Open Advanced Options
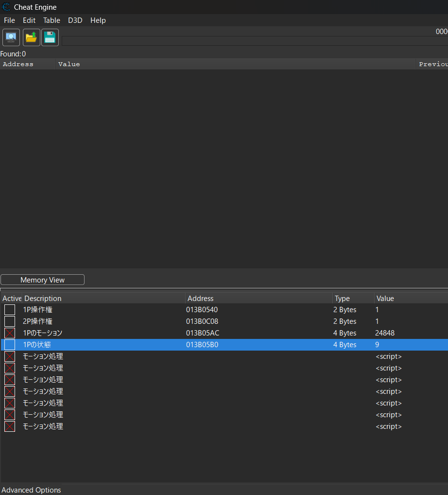Image resolution: width=448 pixels, height=495 pixels. tap(31, 490)
